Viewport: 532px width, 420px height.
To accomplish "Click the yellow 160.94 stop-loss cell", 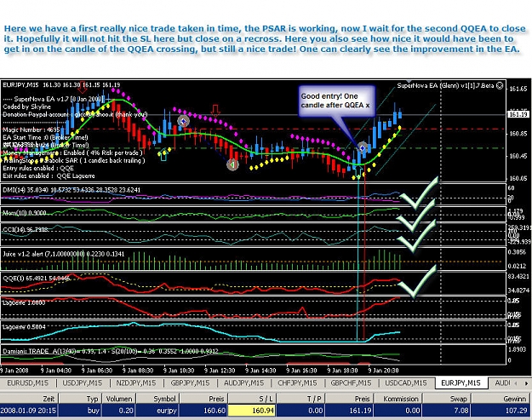I will click(x=251, y=411).
